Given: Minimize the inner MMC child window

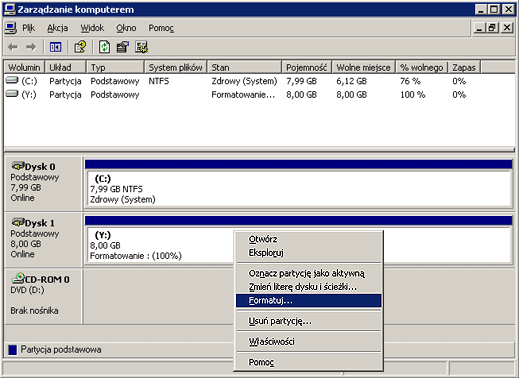Looking at the screenshot, I should point(479,28).
